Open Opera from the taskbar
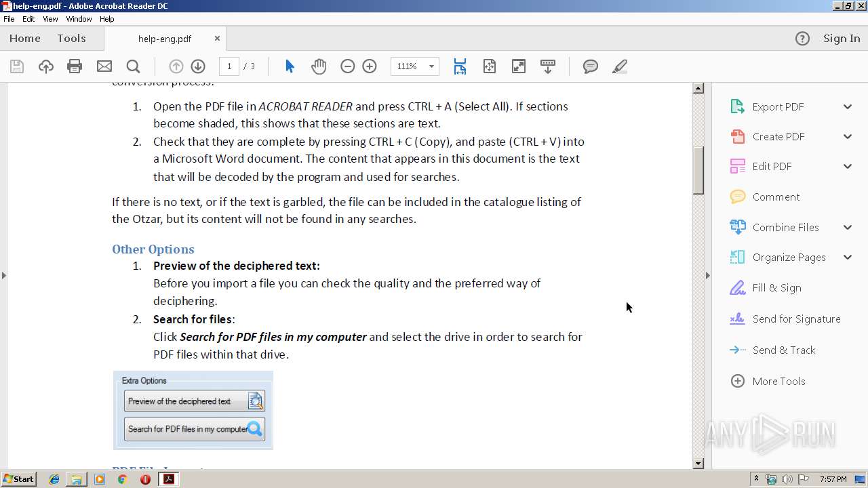 [x=145, y=479]
